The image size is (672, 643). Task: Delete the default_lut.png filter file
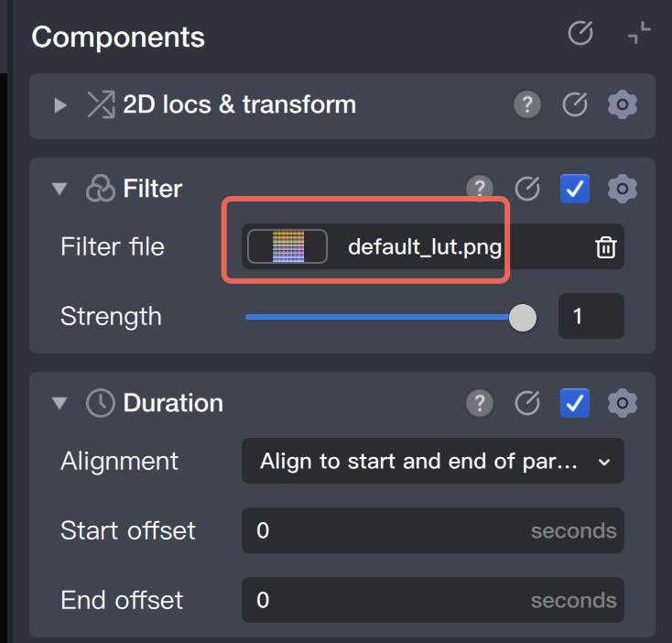(605, 247)
